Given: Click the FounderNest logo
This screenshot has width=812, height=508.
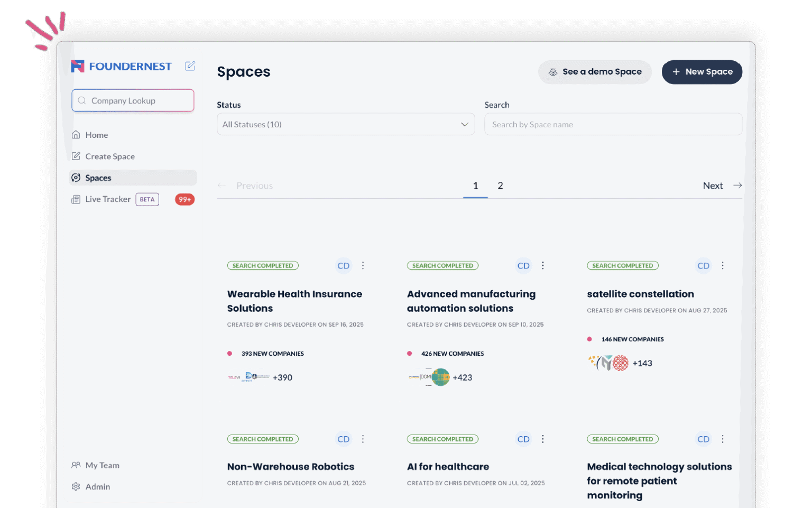Looking at the screenshot, I should pyautogui.click(x=121, y=66).
